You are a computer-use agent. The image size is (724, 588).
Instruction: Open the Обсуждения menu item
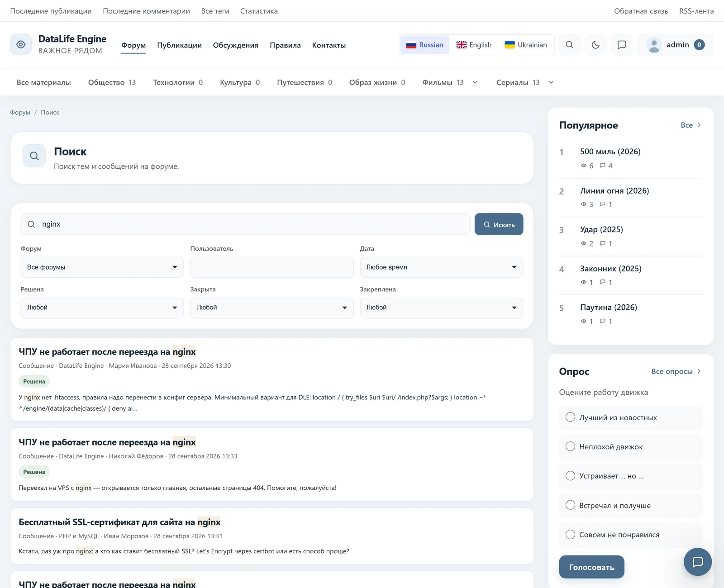pyautogui.click(x=236, y=45)
